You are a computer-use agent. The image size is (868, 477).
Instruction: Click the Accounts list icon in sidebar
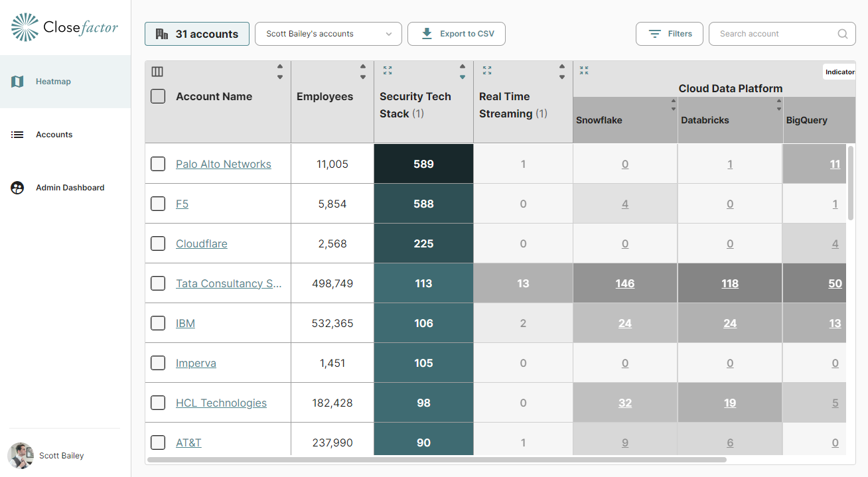tap(17, 135)
